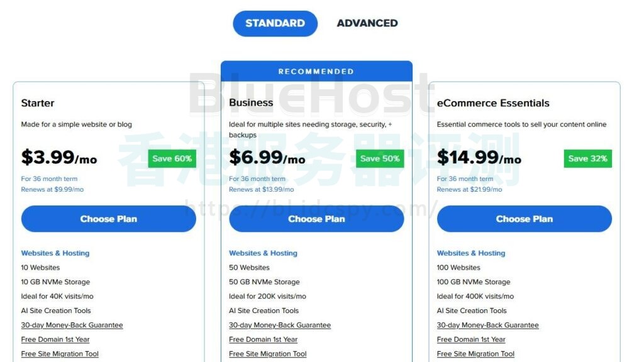This screenshot has height=362, width=644.
Task: Click Free Domain 1st Year under eCommerce Essentials
Action: (x=471, y=339)
